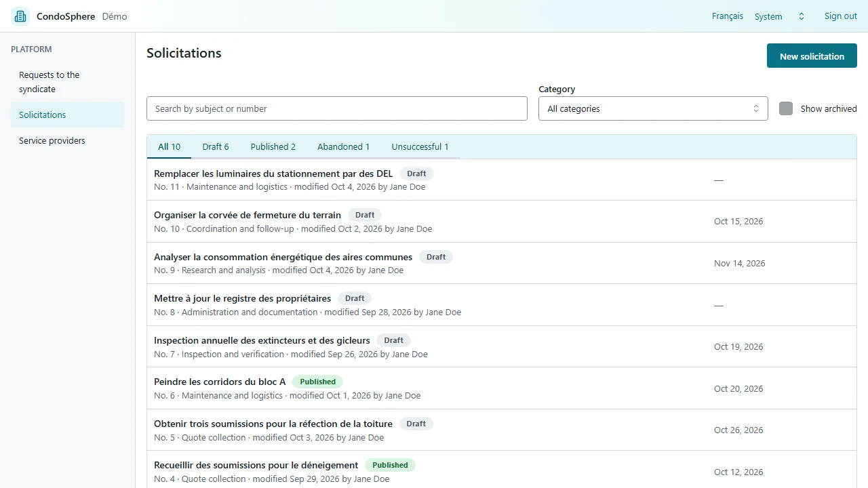Click the No. 11 Maintenance and logistics details line
Viewport: 868px width, 488px height.
290,187
